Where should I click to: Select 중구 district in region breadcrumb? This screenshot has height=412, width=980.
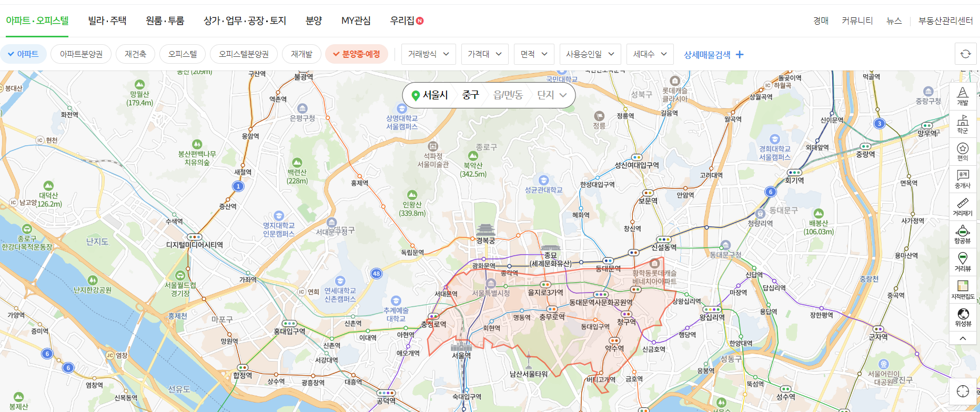471,95
